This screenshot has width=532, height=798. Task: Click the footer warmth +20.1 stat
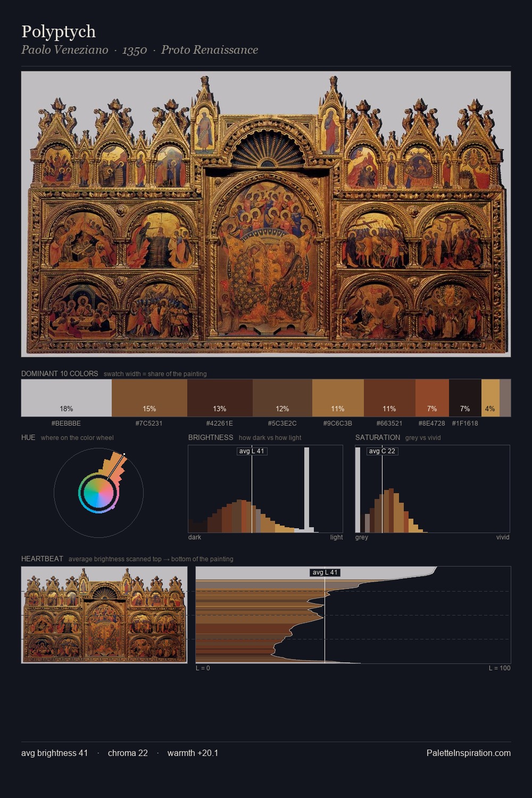pos(193,753)
